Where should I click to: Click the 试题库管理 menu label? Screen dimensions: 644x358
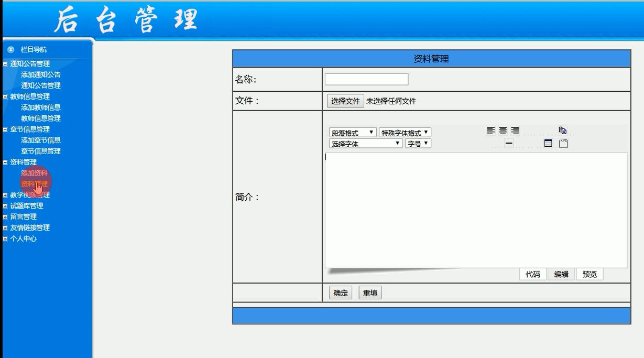[x=27, y=206]
